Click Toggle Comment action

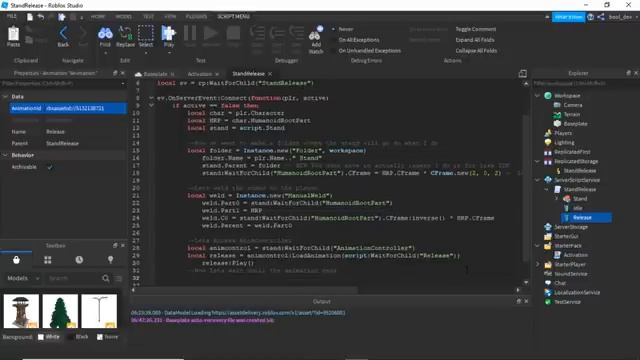click(476, 29)
